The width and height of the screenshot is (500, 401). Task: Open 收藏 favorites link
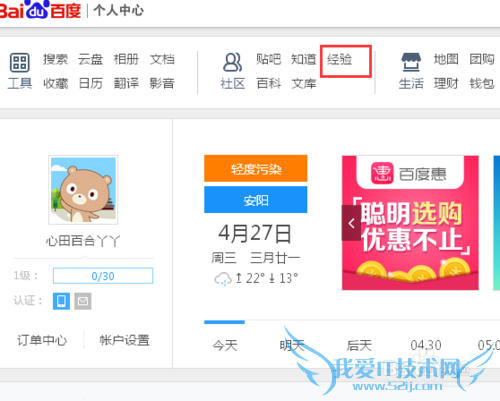[55, 83]
